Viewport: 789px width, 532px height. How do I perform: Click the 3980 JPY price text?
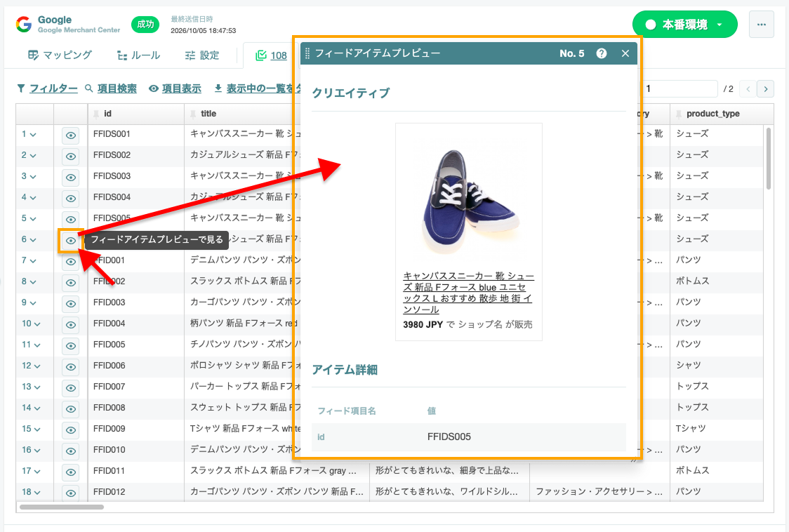[x=423, y=325]
